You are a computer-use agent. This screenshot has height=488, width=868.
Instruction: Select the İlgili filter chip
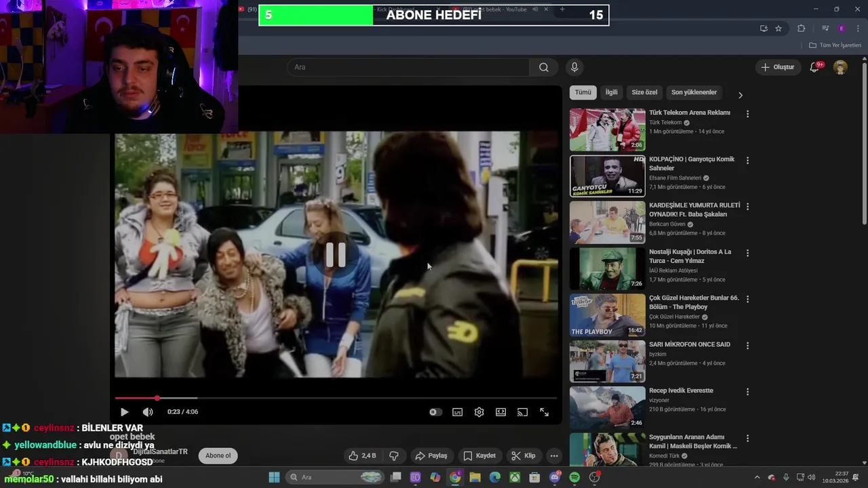tap(612, 92)
